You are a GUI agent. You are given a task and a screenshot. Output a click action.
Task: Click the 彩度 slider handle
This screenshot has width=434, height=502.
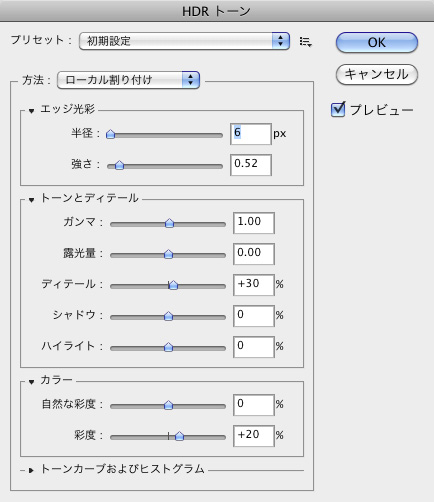[179, 436]
